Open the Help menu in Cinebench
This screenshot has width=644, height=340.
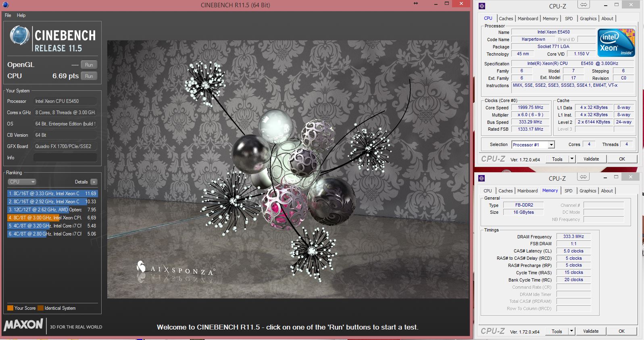click(21, 15)
